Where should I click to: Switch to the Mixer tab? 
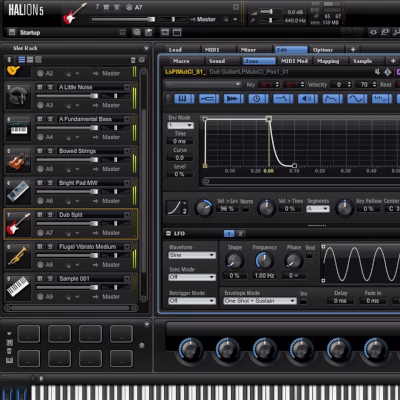[253, 50]
